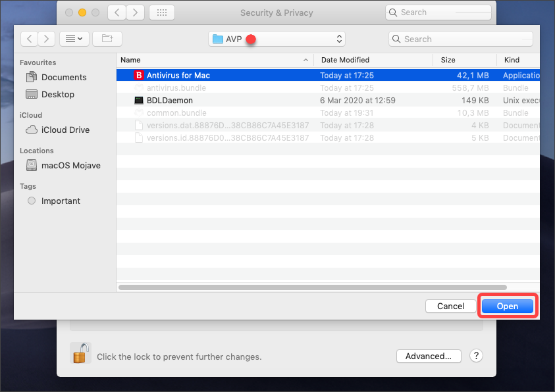Open Desktop in Favourites sidebar

click(x=58, y=94)
